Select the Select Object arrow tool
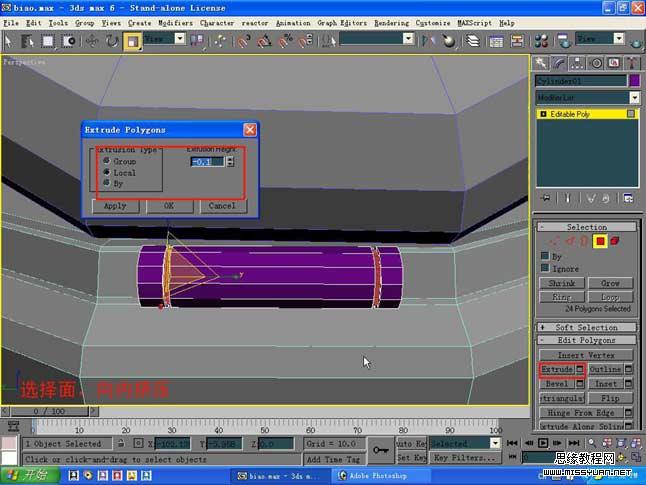 click(8, 41)
